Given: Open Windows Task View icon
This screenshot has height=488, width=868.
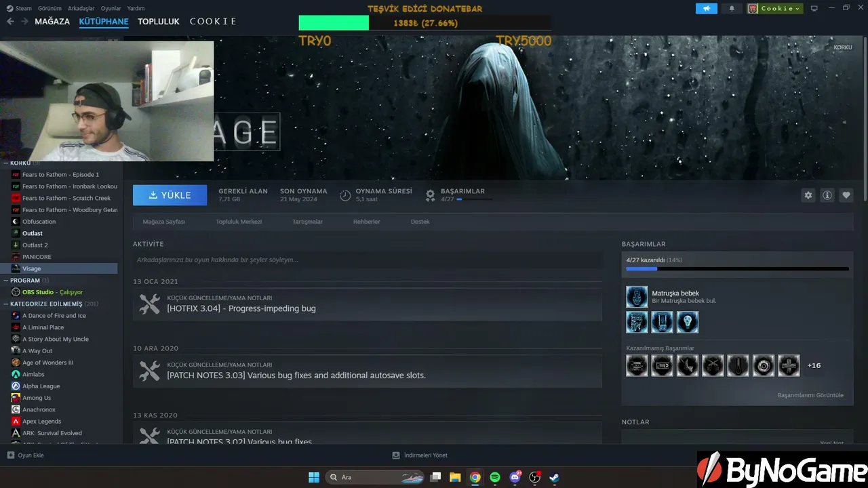Looking at the screenshot, I should [x=436, y=477].
